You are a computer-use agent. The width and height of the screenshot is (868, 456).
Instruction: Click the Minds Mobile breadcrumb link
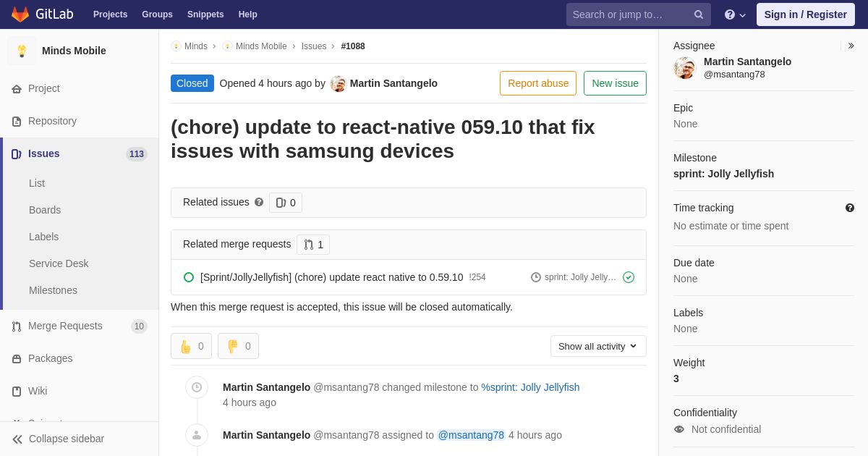coord(261,46)
